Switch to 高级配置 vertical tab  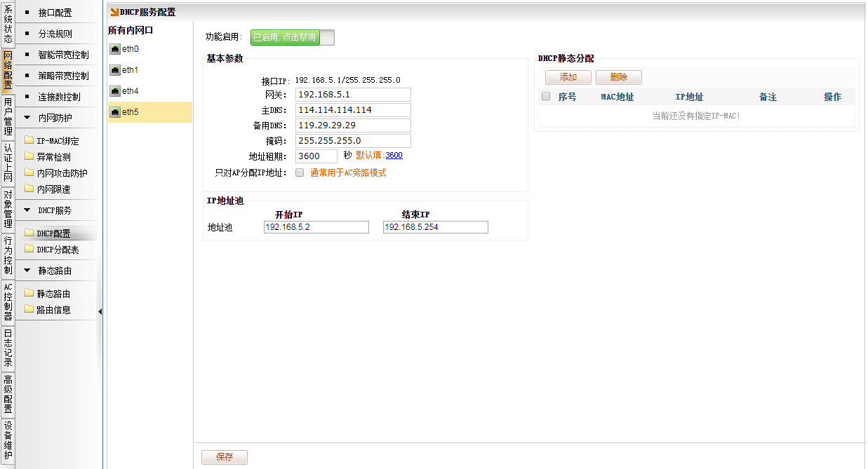(8, 395)
